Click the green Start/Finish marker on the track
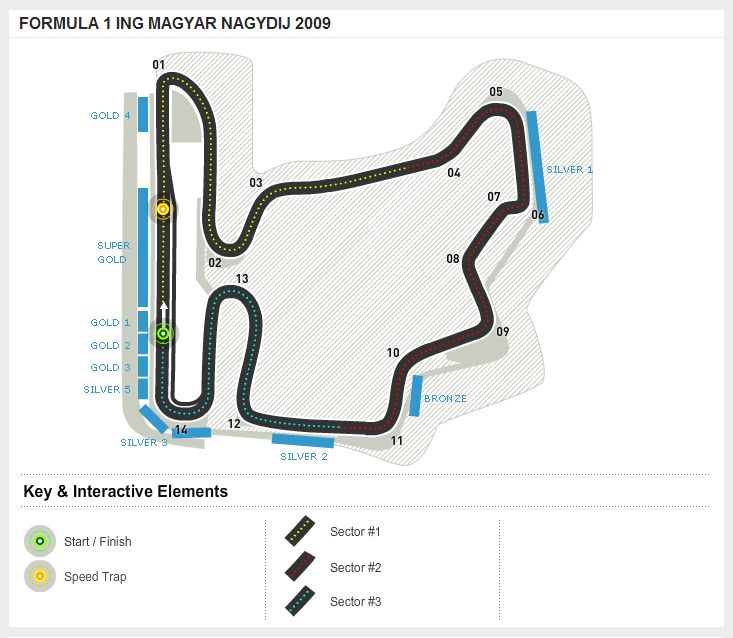This screenshot has width=733, height=638. pyautogui.click(x=163, y=334)
